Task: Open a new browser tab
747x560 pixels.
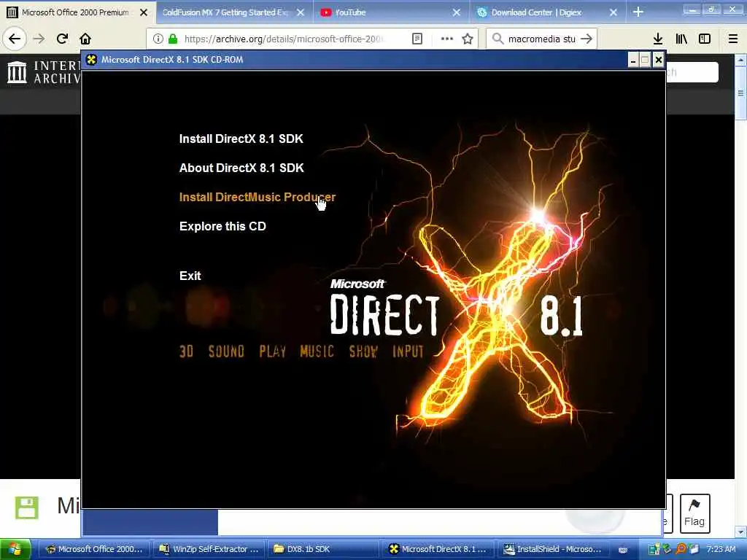Action: 638,12
